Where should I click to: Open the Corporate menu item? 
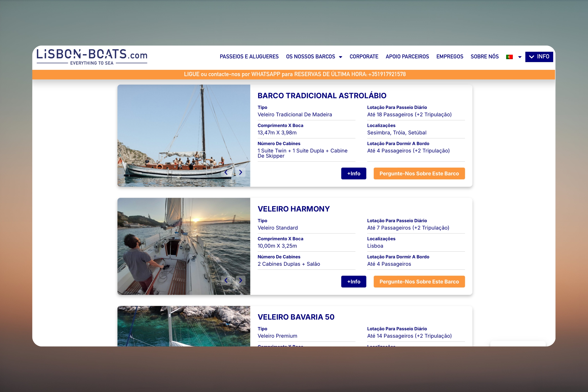coord(364,57)
